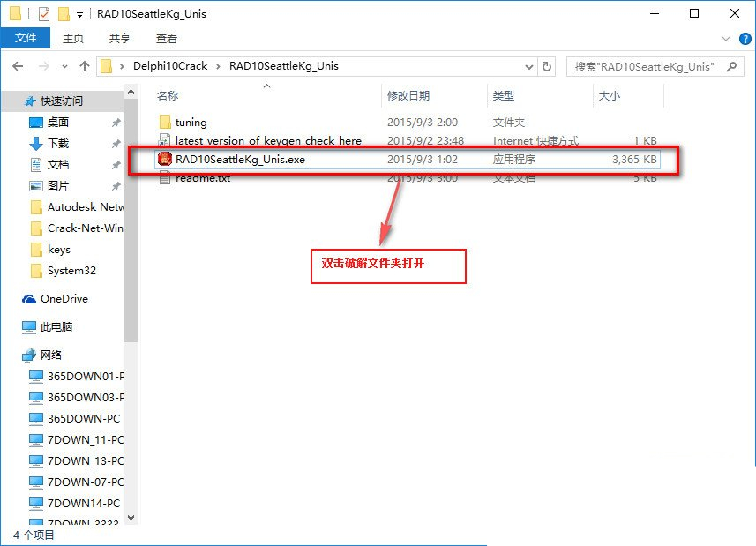Open the recent locations dropdown arrow
This screenshot has width=756, height=546.
coord(64,66)
